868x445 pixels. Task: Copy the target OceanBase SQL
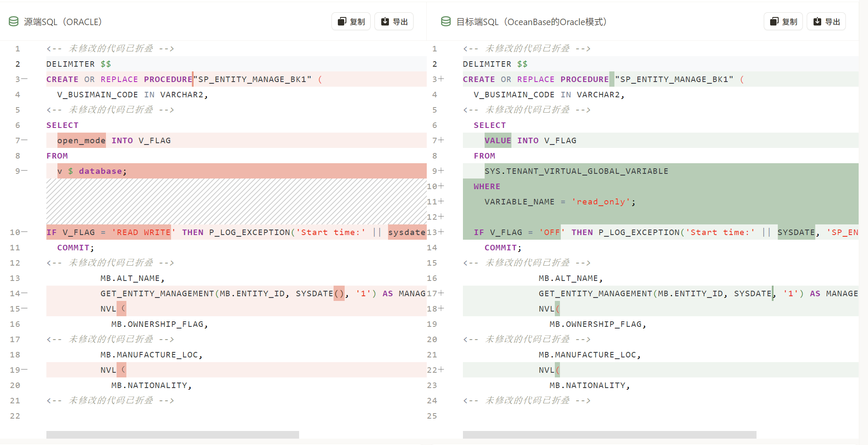click(x=783, y=22)
